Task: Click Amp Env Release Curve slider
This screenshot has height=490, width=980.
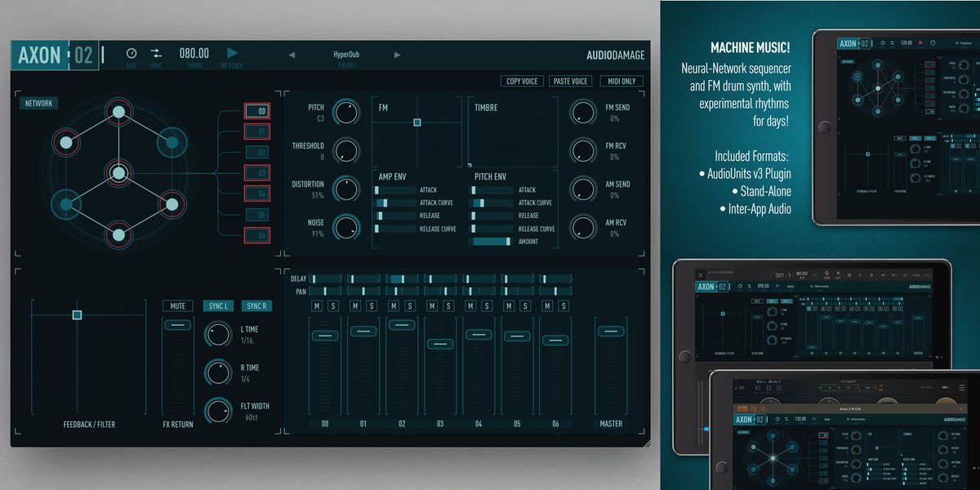Action: pyautogui.click(x=394, y=229)
